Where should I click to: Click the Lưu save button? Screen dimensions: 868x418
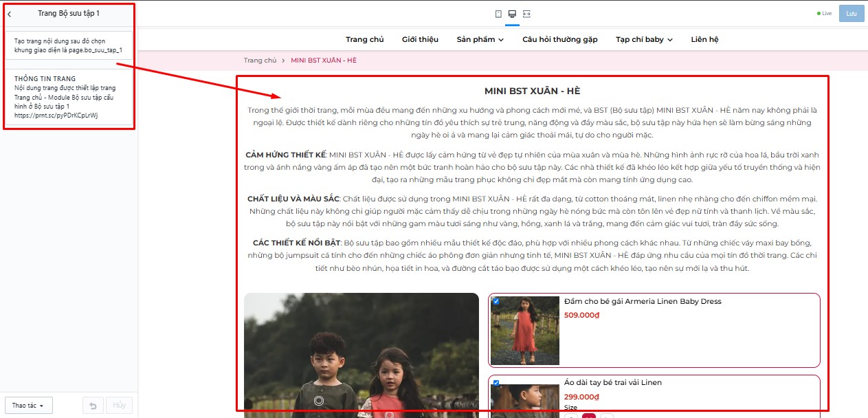coord(851,14)
